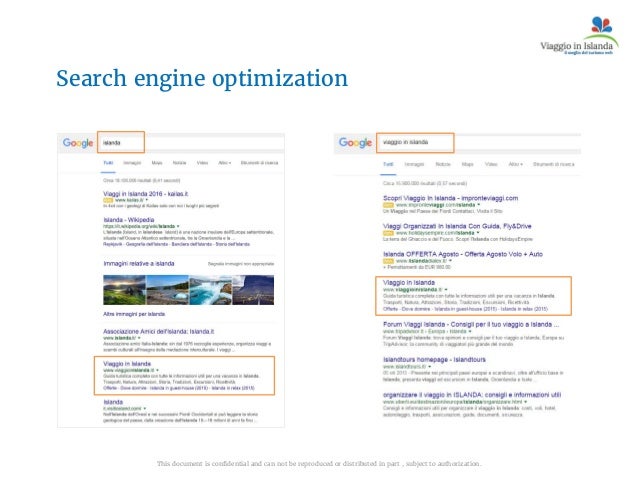Open the Immagini tab in left results

[x=132, y=163]
